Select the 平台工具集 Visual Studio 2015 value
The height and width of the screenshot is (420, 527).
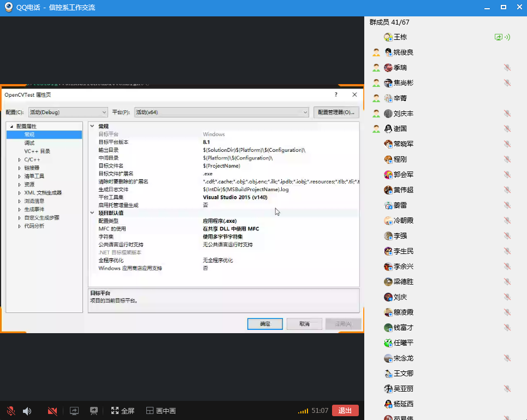click(235, 197)
